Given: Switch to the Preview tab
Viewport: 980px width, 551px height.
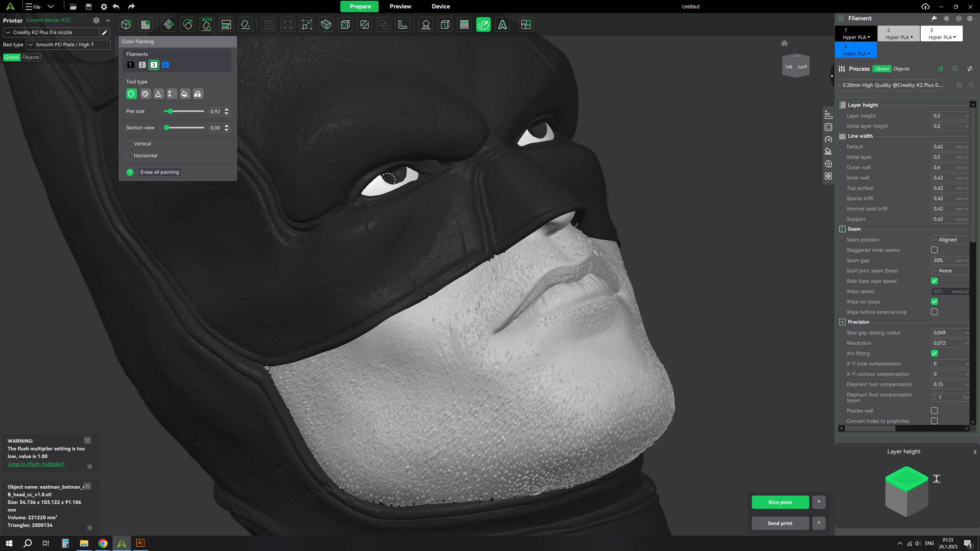Looking at the screenshot, I should pyautogui.click(x=400, y=7).
